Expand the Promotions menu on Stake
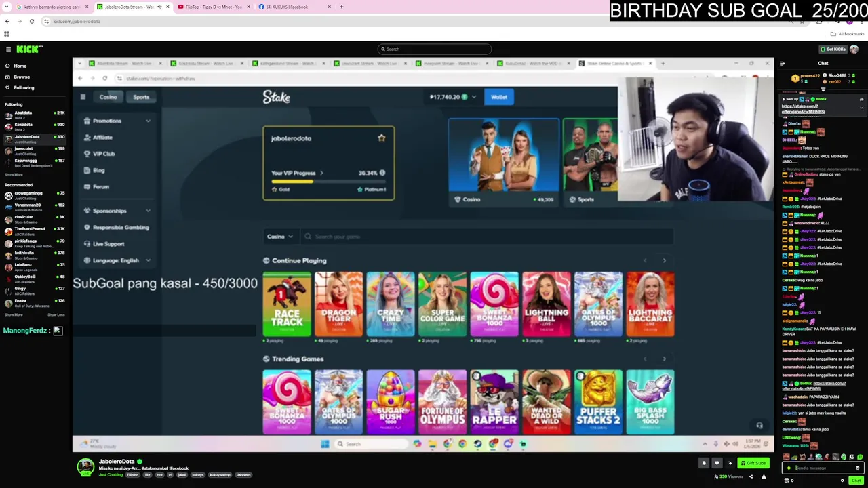Image resolution: width=868 pixels, height=488 pixels. [117, 121]
